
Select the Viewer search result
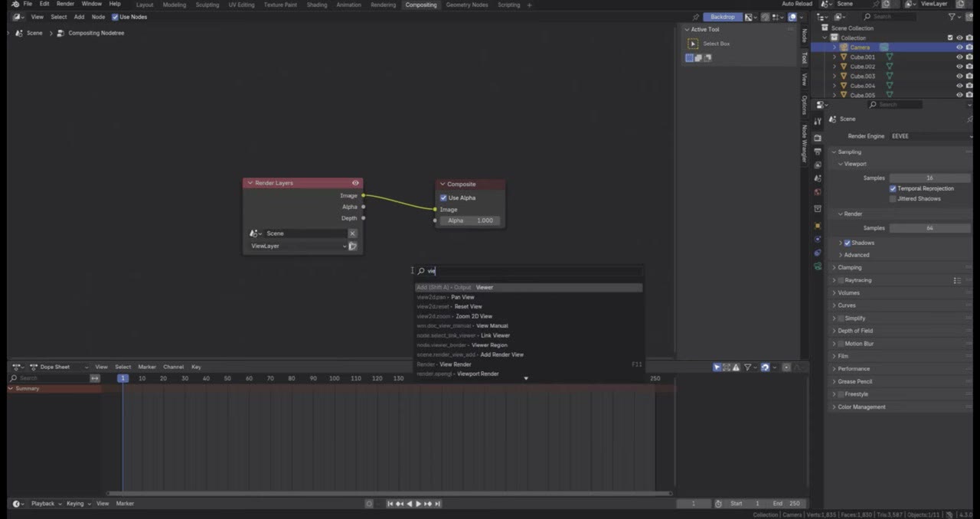pos(528,287)
